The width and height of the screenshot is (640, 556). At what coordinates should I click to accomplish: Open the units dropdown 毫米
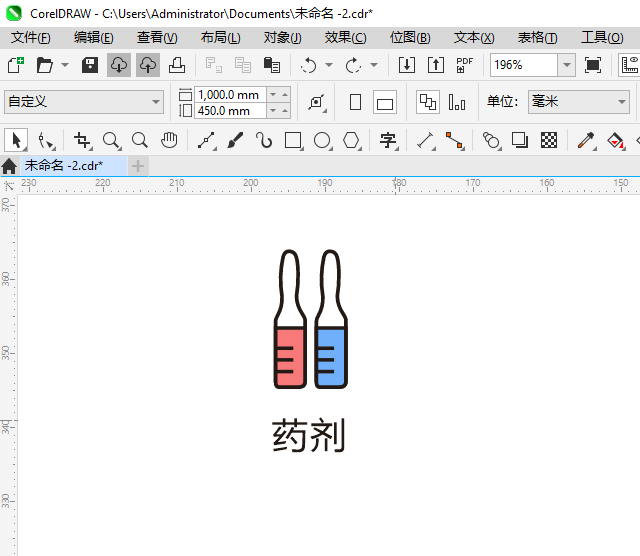click(x=579, y=102)
